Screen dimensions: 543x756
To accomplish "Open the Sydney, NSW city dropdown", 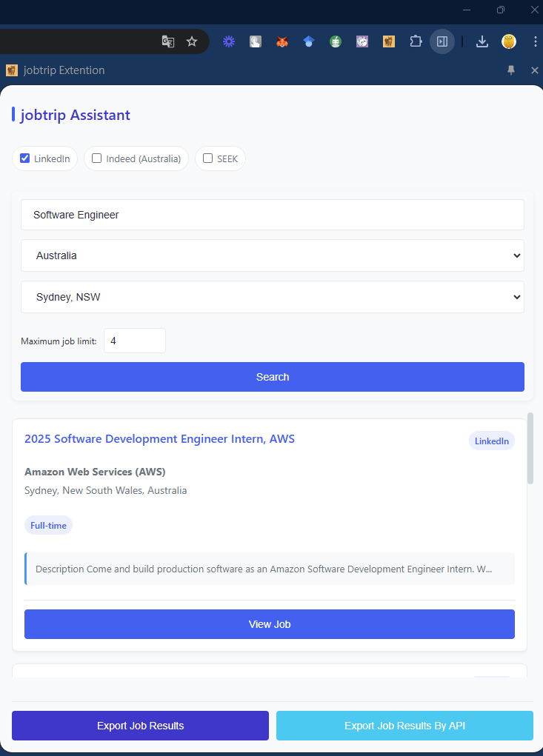I will (272, 297).
